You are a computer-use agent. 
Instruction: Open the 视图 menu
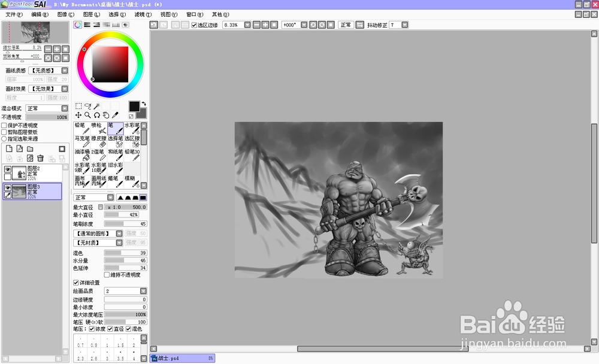pyautogui.click(x=169, y=14)
